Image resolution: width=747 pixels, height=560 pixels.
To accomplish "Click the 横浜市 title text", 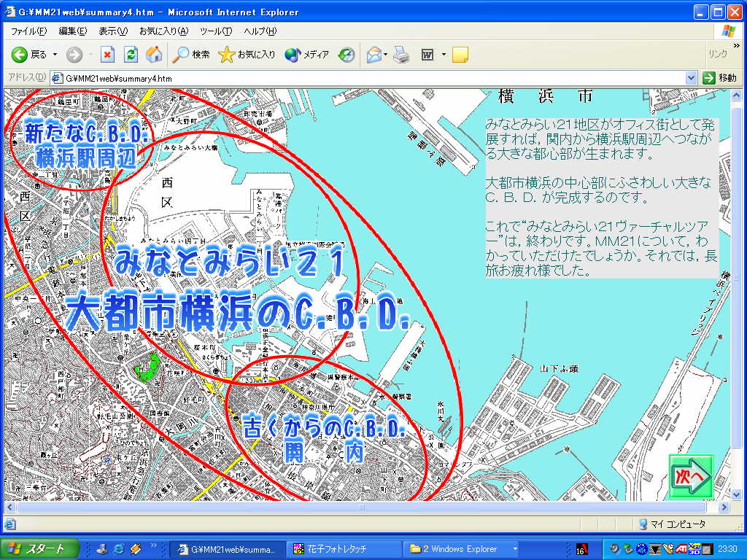I will click(x=546, y=97).
